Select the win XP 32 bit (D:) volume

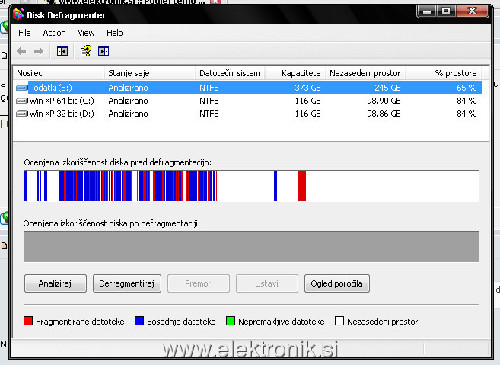point(62,114)
